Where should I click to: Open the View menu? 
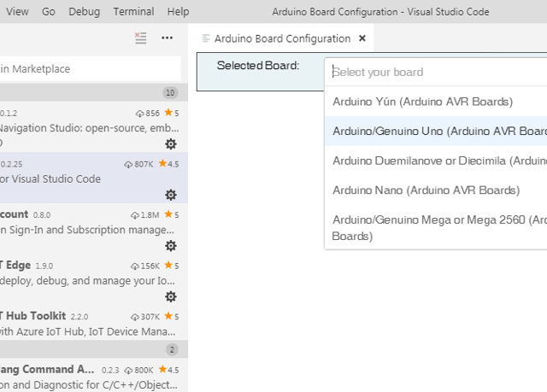tap(17, 12)
